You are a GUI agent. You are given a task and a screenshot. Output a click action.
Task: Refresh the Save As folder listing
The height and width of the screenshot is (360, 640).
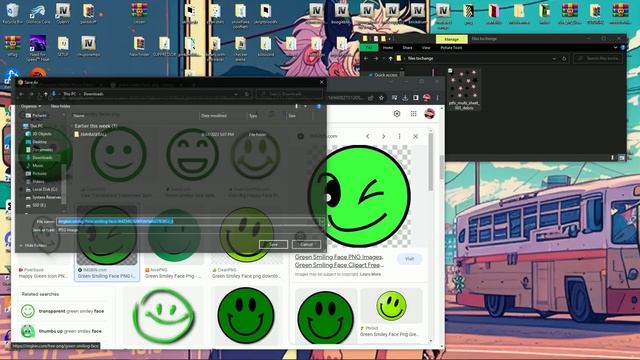click(247, 94)
